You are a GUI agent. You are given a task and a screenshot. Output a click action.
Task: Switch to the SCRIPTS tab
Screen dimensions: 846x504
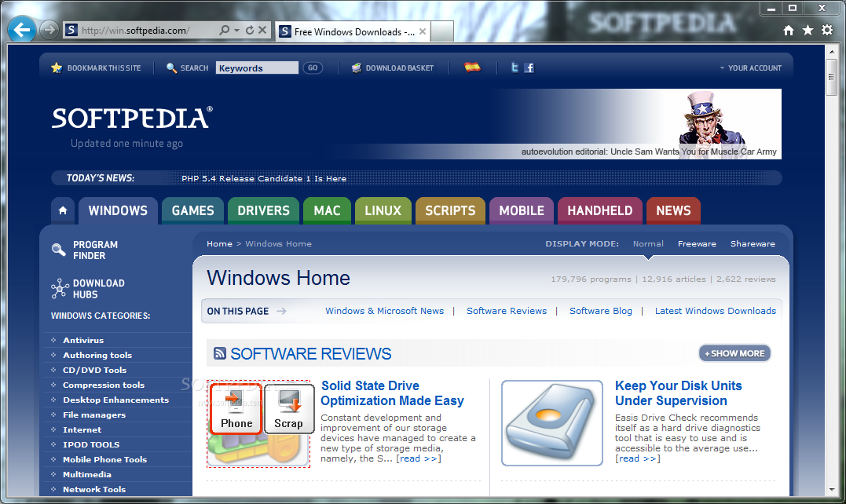(450, 210)
